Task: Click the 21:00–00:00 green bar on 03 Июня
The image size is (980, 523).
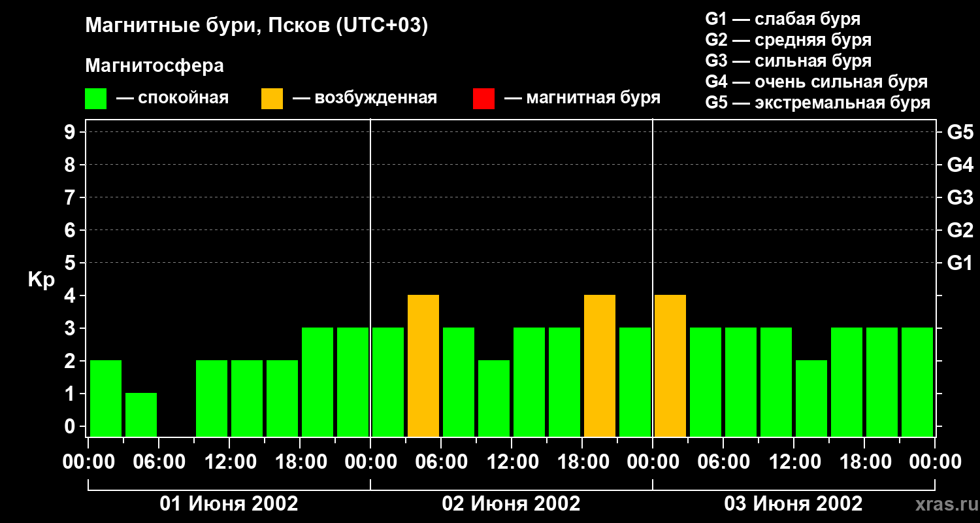Action: click(x=917, y=382)
